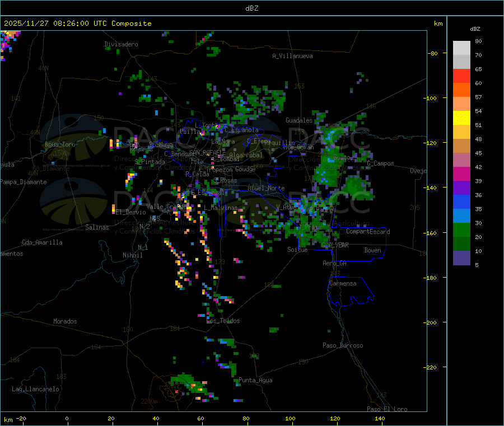Click the Guadales location label

click(299, 120)
